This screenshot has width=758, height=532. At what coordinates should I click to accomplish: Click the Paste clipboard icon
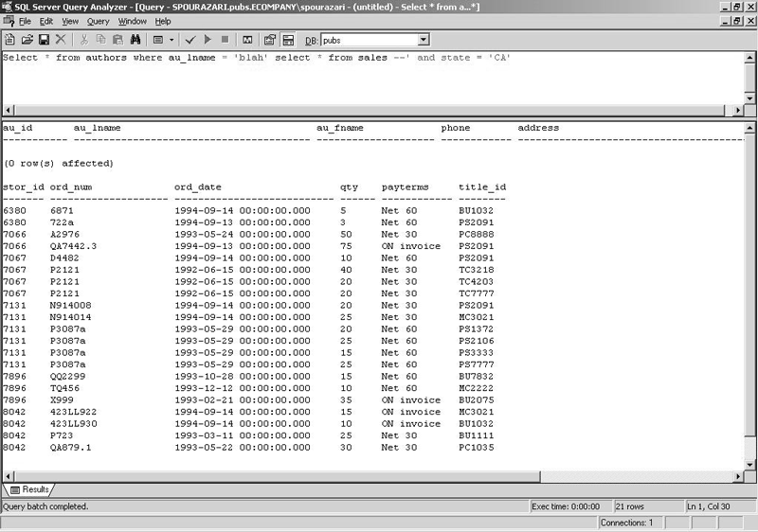117,40
